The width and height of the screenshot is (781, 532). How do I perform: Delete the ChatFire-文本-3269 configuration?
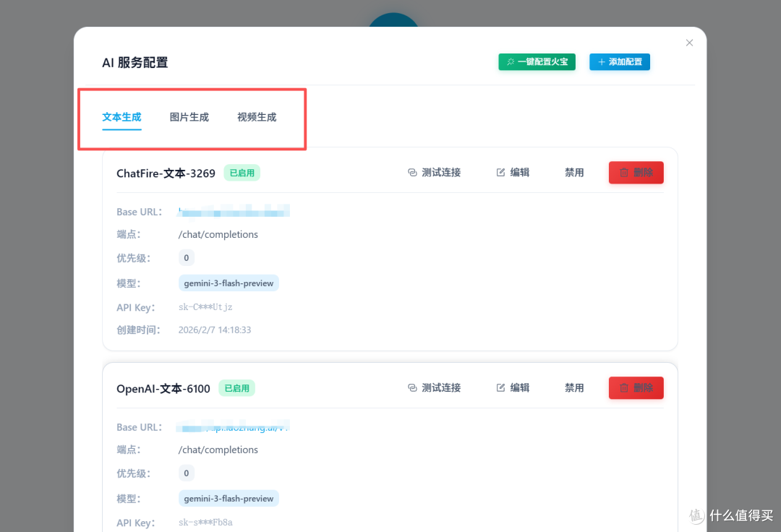pos(636,173)
